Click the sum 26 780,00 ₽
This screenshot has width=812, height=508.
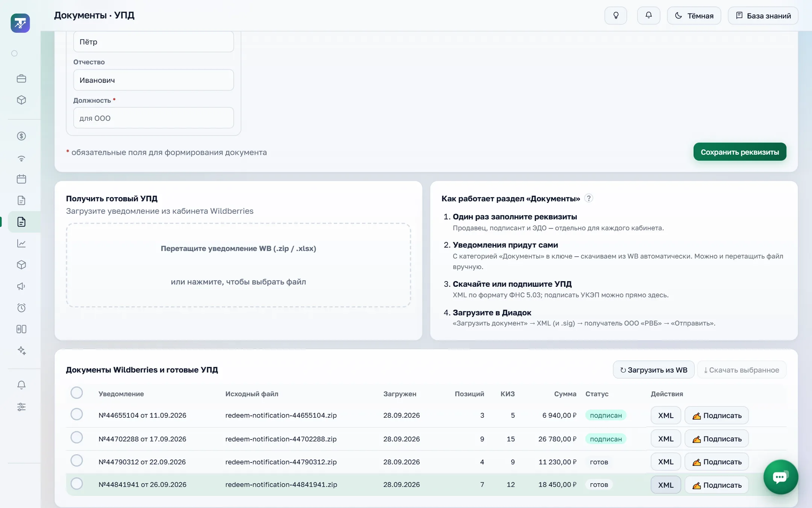click(x=557, y=439)
